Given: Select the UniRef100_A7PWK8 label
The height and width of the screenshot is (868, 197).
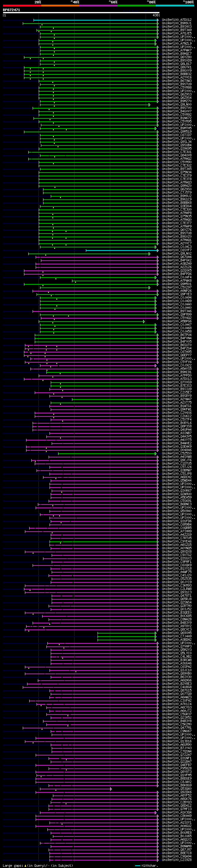Looking at the screenshot, I should click(176, 281).
